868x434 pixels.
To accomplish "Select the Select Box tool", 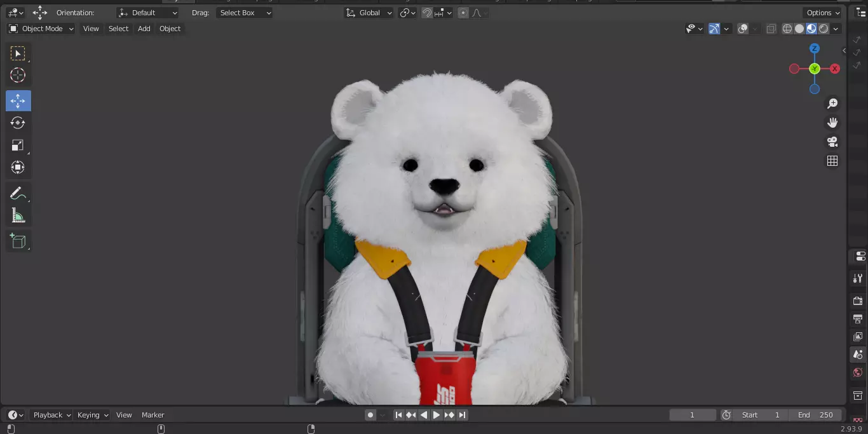I will point(18,53).
